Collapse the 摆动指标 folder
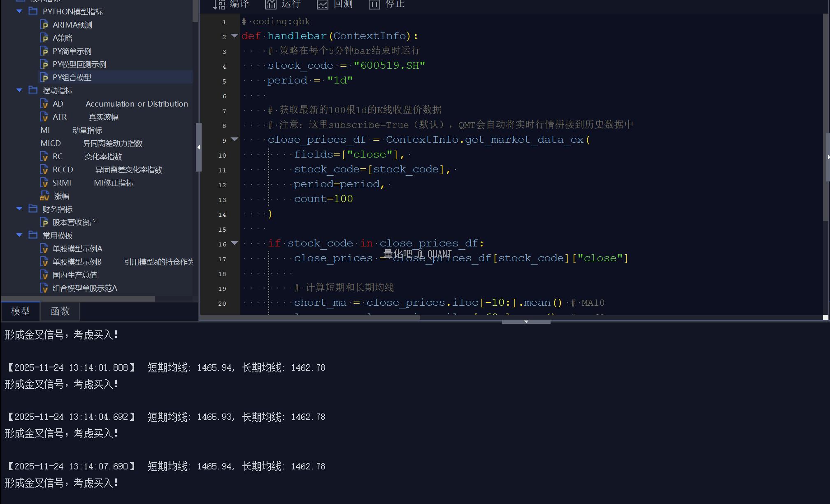 click(19, 90)
